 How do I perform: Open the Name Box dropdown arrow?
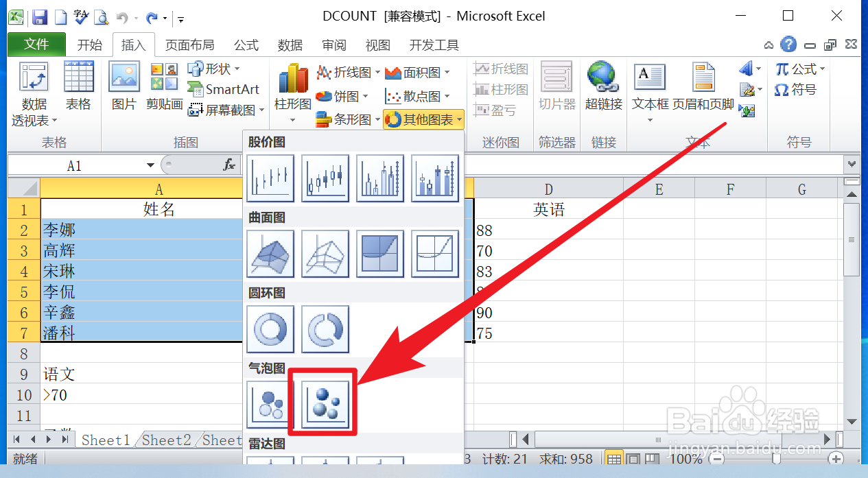click(x=151, y=165)
